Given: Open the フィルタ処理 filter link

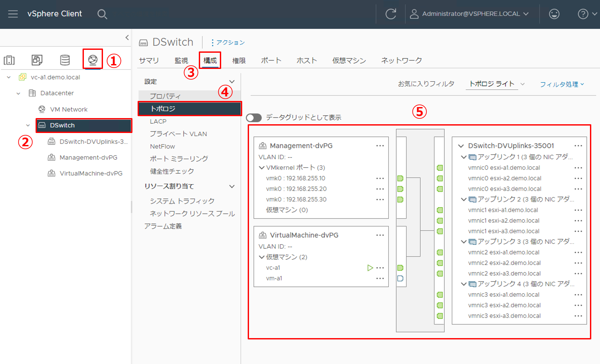Looking at the screenshot, I should pyautogui.click(x=561, y=84).
